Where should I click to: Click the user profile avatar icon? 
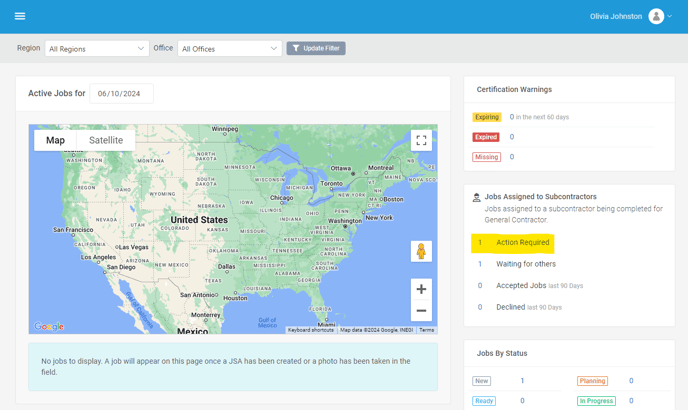656,16
